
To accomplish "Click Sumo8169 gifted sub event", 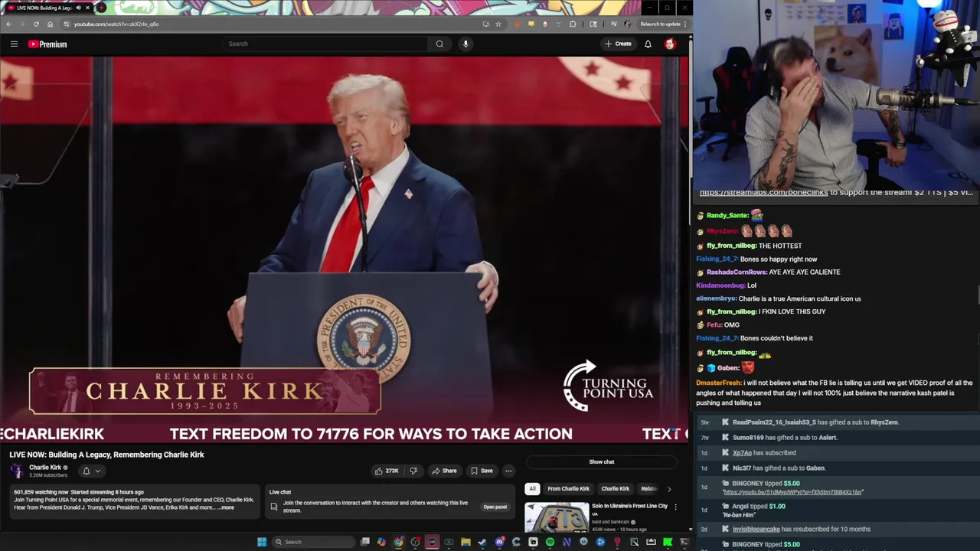I will click(x=785, y=437).
